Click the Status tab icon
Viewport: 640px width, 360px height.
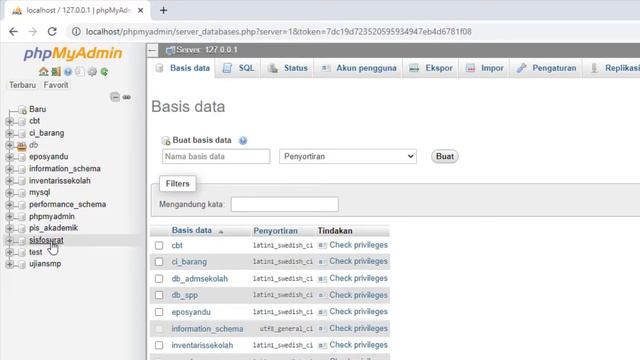coord(273,68)
